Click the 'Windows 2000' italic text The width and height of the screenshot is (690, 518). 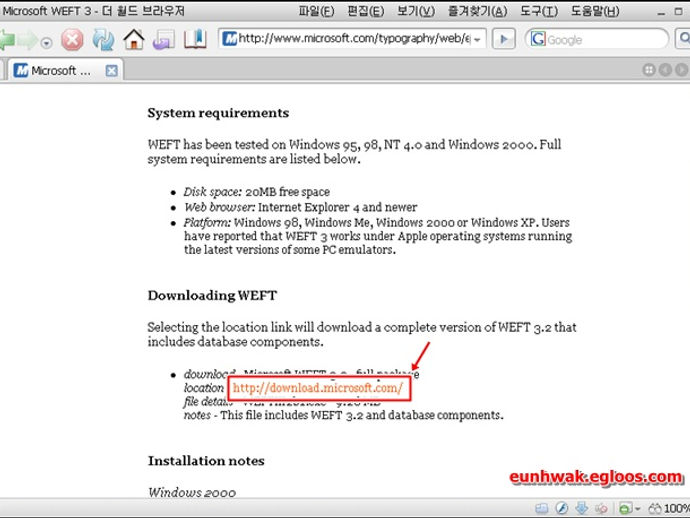[x=192, y=492]
